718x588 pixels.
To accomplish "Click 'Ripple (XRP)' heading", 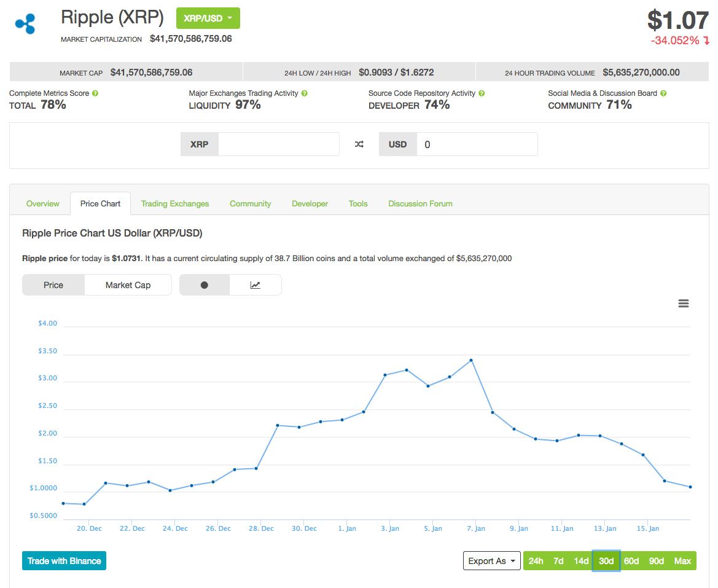I will 112,17.
